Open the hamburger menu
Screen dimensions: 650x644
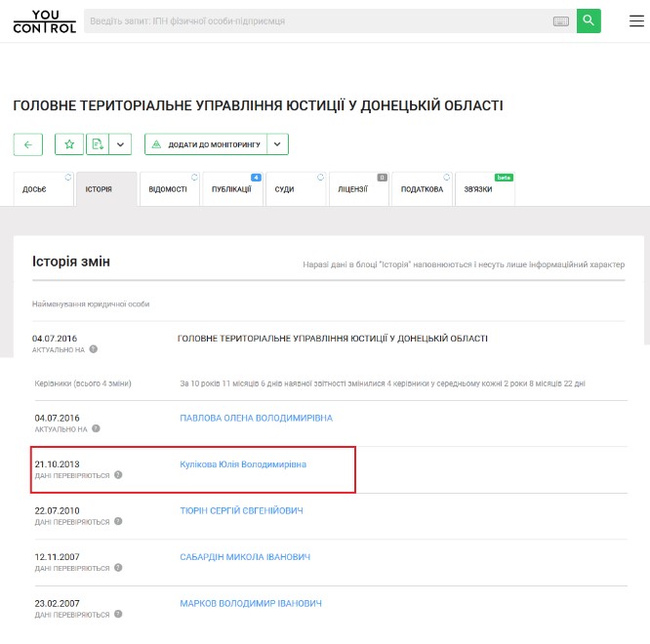click(636, 21)
